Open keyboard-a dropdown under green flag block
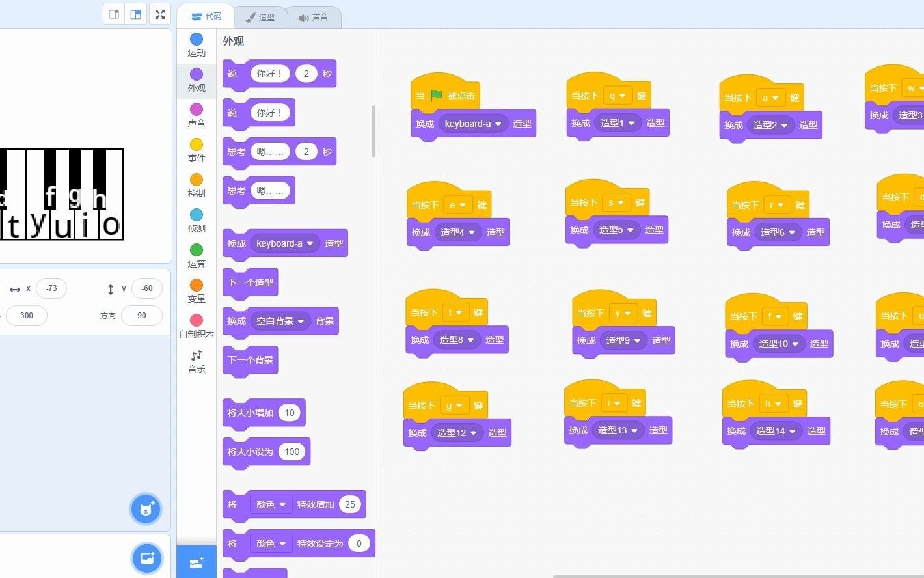Viewport: 924px width, 578px height. click(x=473, y=124)
